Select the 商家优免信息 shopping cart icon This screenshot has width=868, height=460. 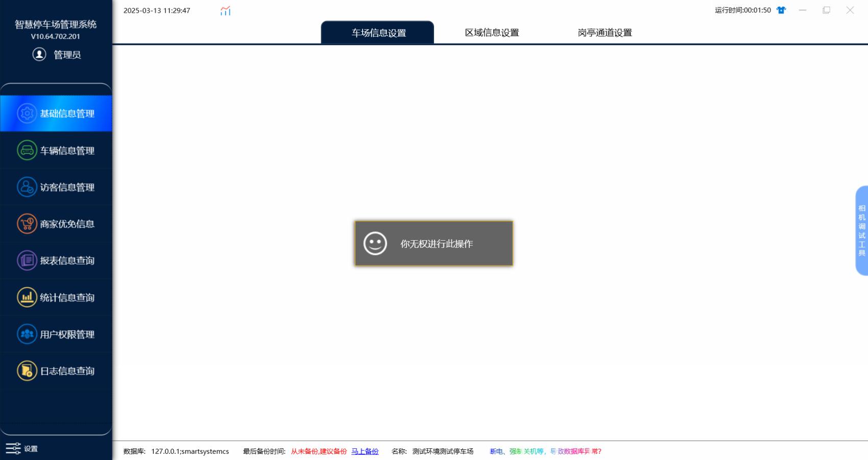(x=27, y=224)
